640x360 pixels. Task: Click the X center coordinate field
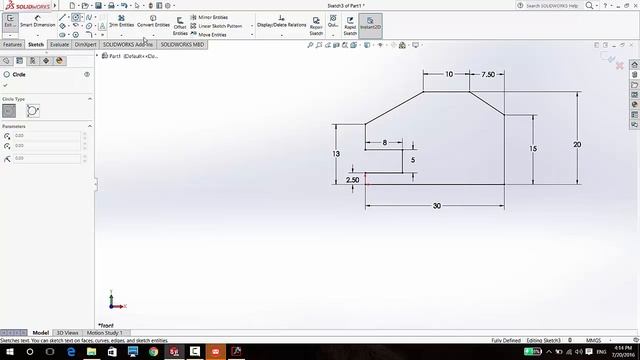[x=47, y=136]
